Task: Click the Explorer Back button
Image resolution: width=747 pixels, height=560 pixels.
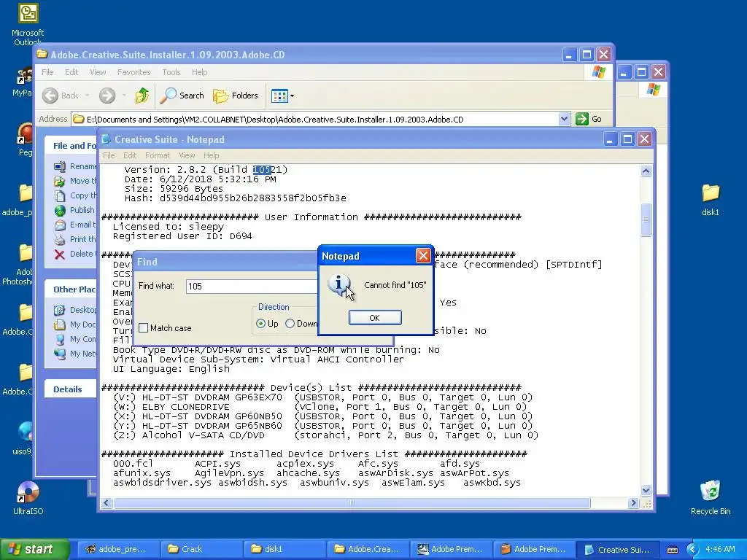Action: (x=60, y=96)
